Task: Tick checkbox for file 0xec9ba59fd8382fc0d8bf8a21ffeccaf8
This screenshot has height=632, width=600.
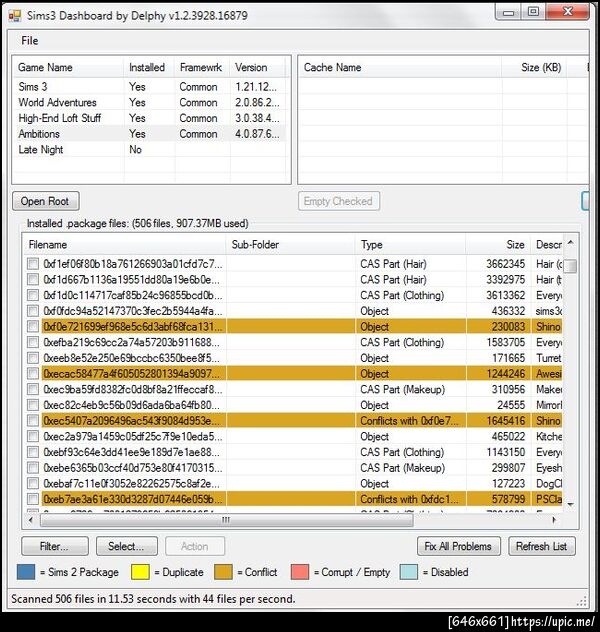Action: coord(33,389)
